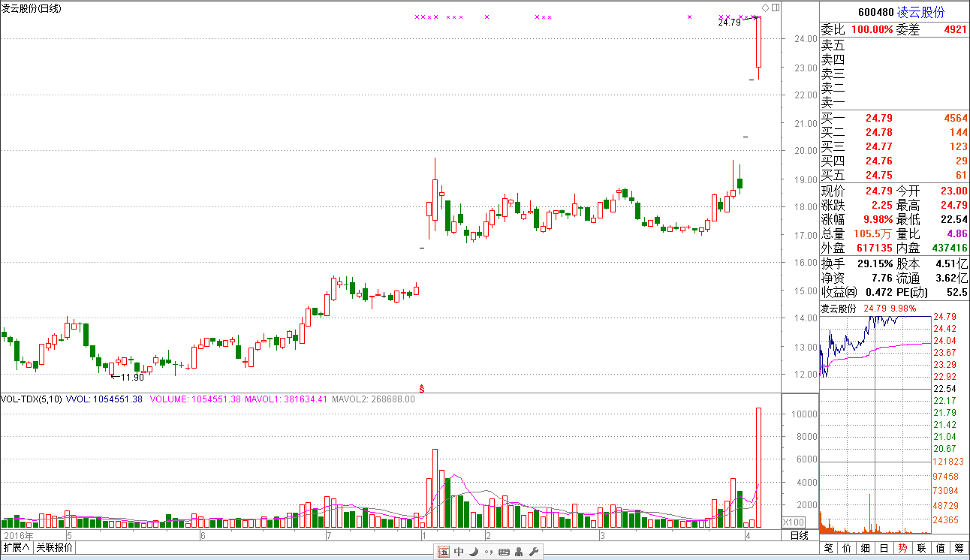Click the 买三 bid price 24.77
The image size is (970, 560).
(879, 147)
